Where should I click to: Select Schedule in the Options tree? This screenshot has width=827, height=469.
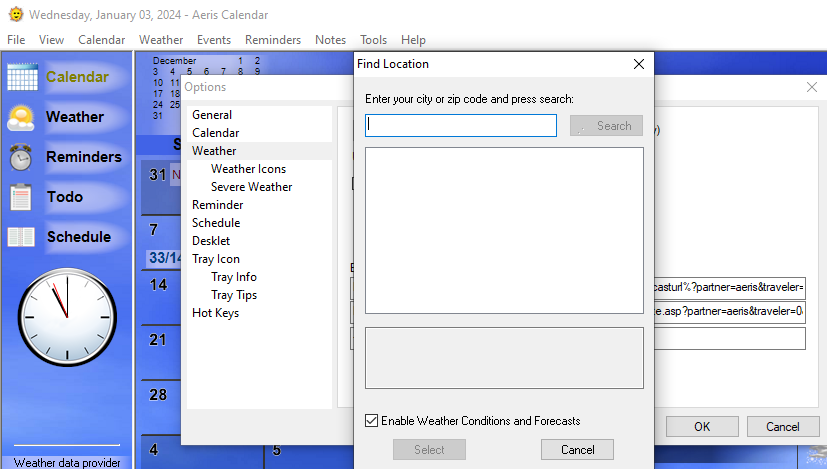click(x=216, y=223)
